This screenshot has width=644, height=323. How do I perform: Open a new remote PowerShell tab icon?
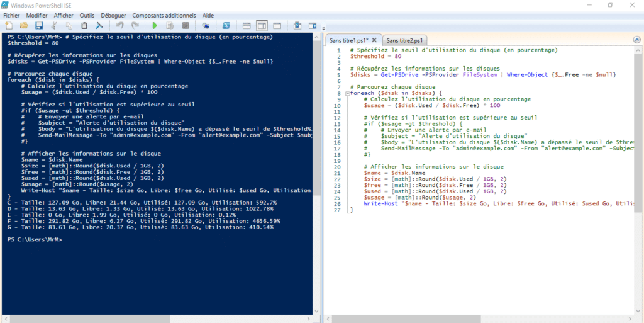206,26
